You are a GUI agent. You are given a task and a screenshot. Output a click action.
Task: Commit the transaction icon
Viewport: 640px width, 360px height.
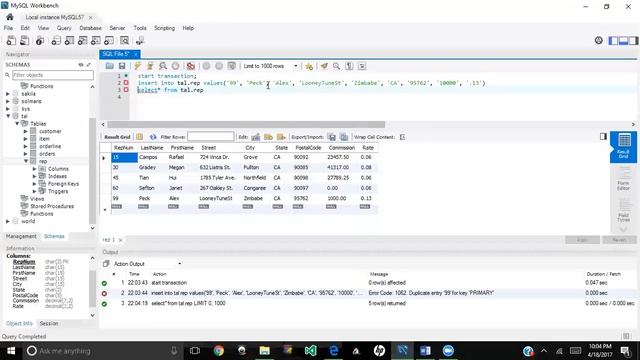[x=207, y=66]
